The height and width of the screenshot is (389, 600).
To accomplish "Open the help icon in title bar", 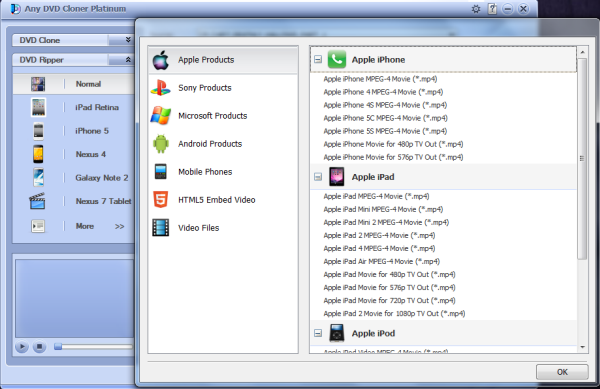I will 492,9.
